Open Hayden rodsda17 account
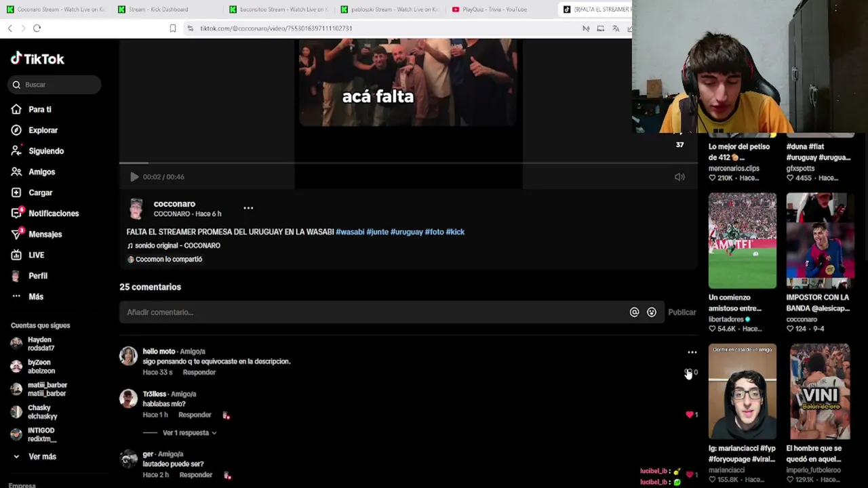The height and width of the screenshot is (488, 868). [x=41, y=344]
